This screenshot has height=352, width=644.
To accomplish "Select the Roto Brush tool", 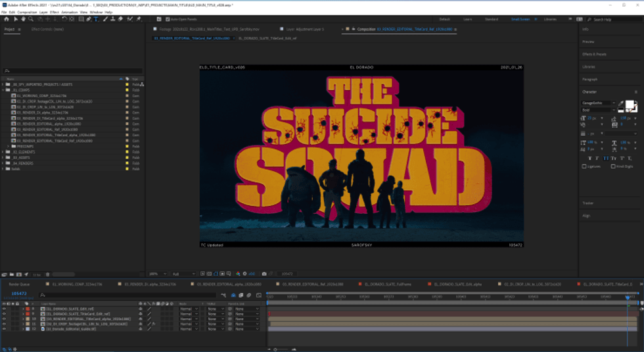I will coord(130,19).
